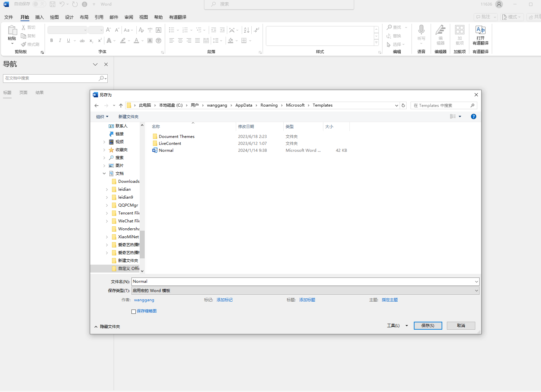
Task: Click the Strikethrough icon
Action: tap(82, 41)
